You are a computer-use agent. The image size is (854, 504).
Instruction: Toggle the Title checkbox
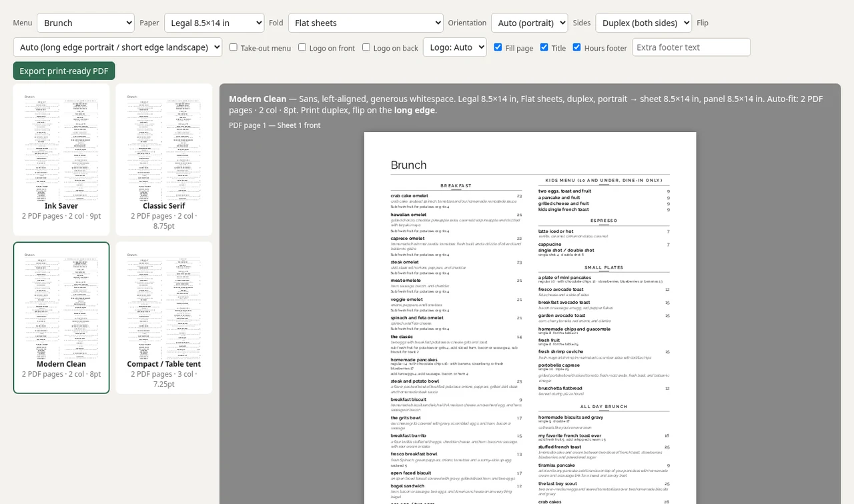click(544, 47)
